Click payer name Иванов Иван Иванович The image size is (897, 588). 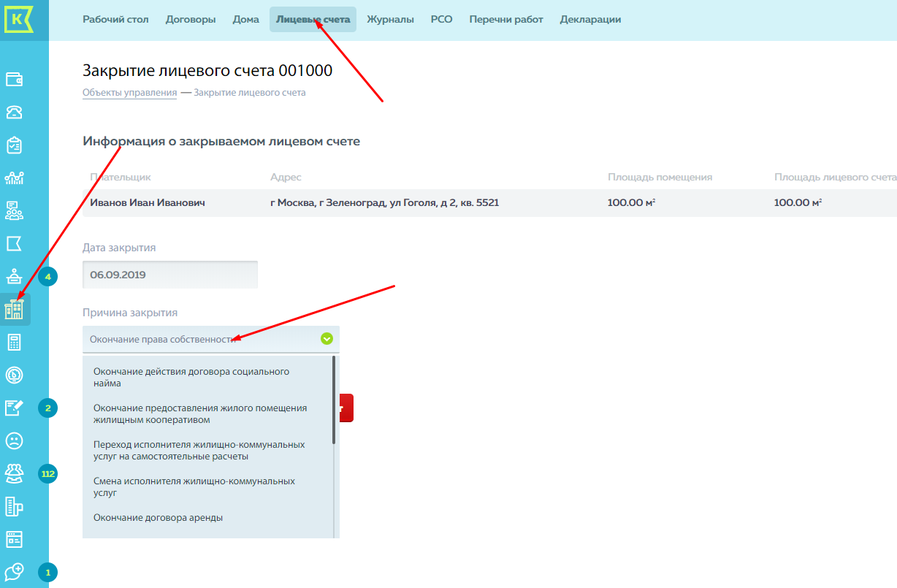pos(148,202)
